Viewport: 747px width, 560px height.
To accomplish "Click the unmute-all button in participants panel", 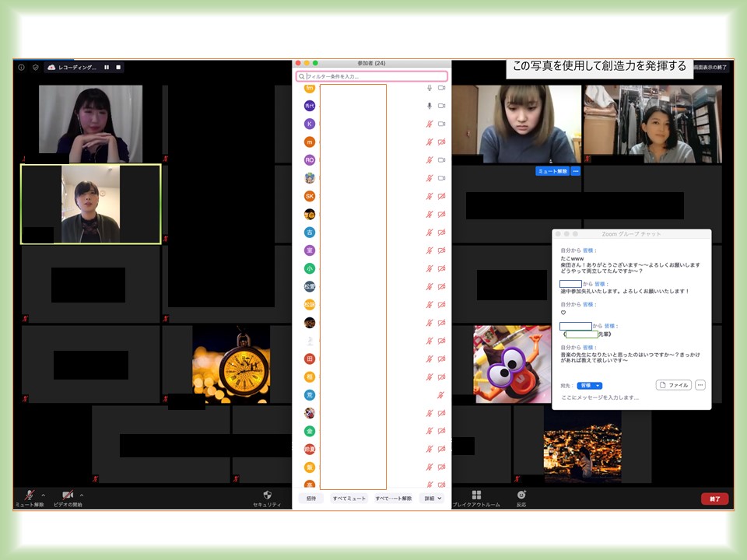I will tap(394, 498).
